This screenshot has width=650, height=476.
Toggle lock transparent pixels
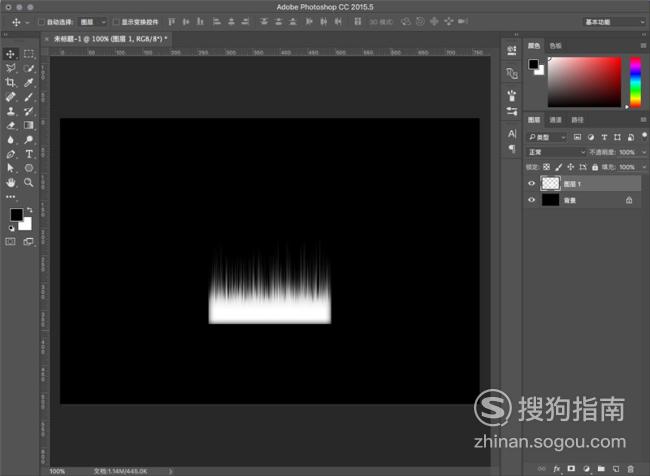(546, 167)
